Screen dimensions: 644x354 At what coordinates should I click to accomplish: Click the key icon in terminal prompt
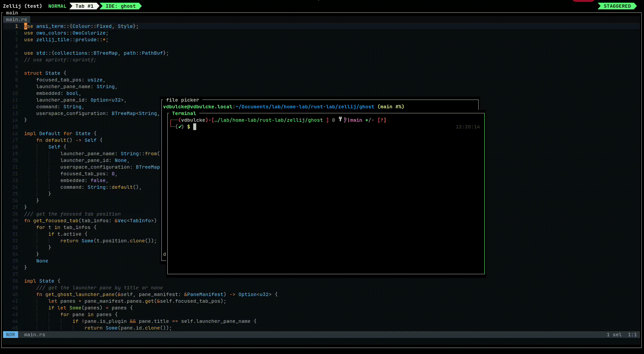coord(340,119)
